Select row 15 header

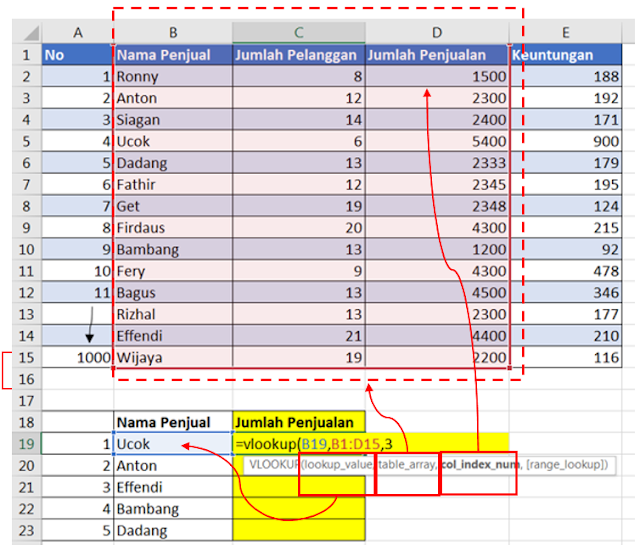click(27, 358)
